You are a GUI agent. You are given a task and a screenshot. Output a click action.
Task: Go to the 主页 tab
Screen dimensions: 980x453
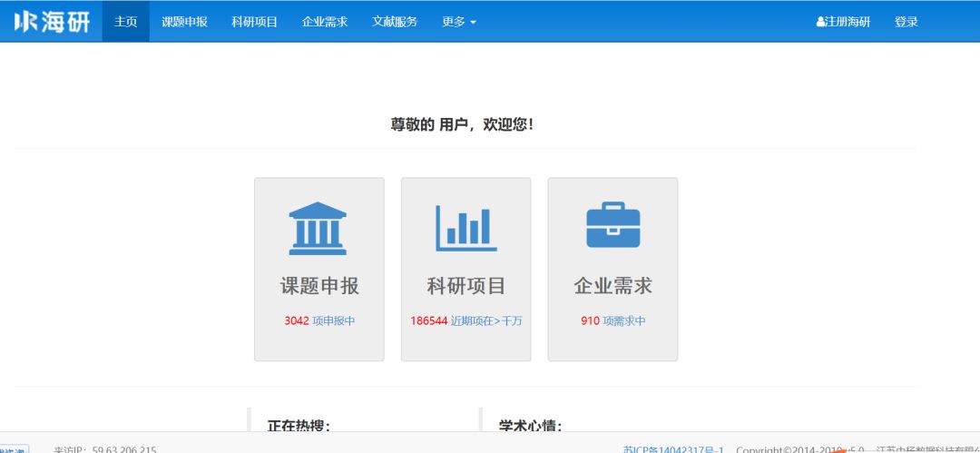(126, 22)
